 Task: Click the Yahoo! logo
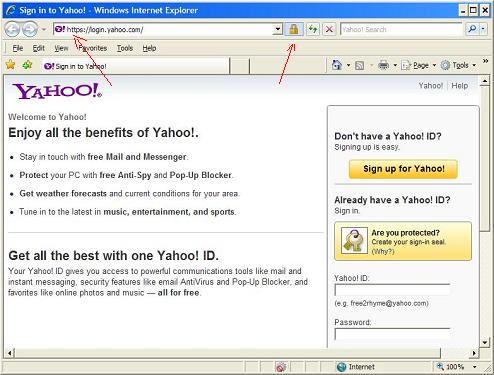(x=57, y=91)
